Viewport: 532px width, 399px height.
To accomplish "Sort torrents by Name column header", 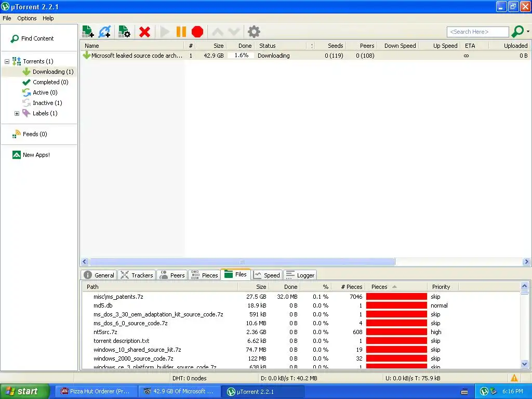I will (91, 46).
